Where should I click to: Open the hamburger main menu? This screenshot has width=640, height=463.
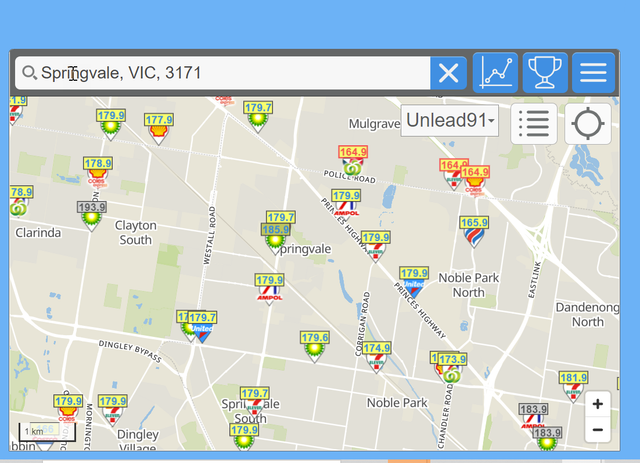593,73
